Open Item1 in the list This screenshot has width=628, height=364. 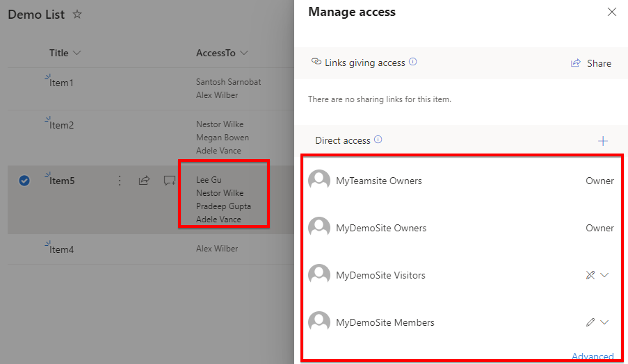tap(61, 83)
